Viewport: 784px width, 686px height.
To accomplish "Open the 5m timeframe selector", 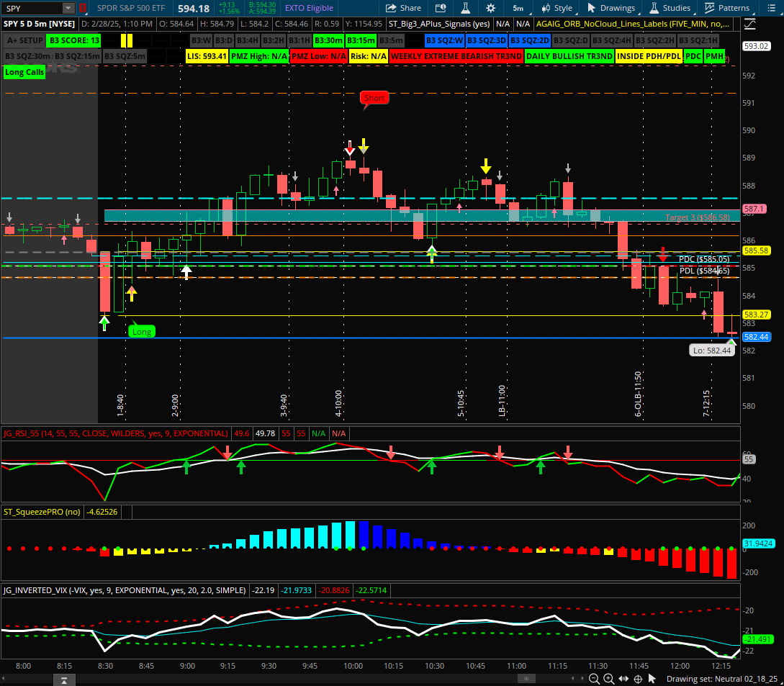I will click(x=518, y=8).
